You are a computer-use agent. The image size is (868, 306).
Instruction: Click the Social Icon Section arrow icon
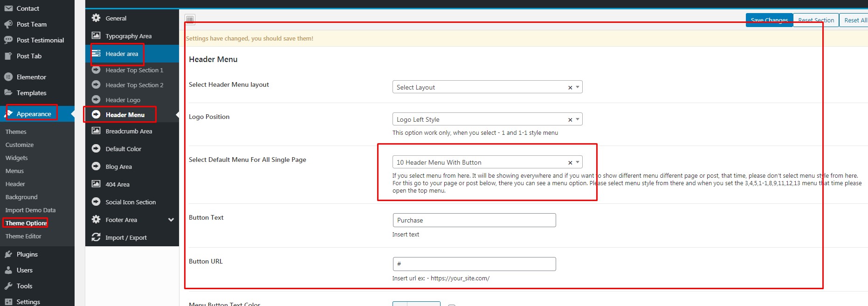pyautogui.click(x=96, y=202)
